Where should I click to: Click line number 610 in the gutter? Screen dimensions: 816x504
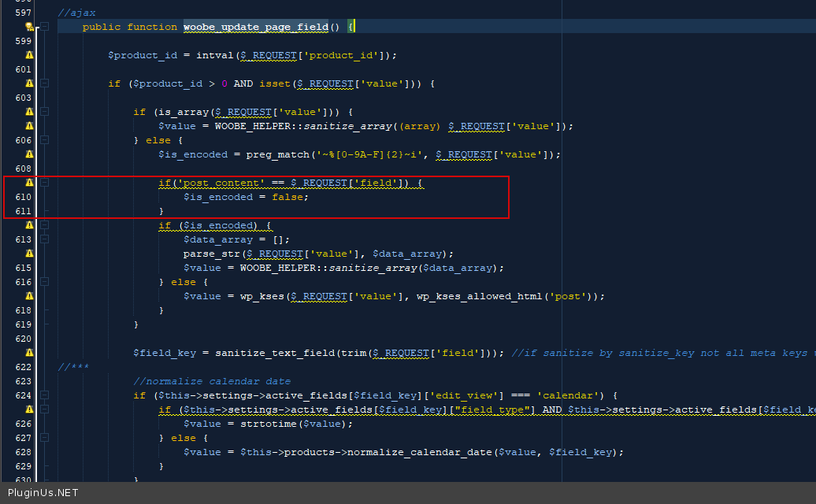tap(24, 197)
